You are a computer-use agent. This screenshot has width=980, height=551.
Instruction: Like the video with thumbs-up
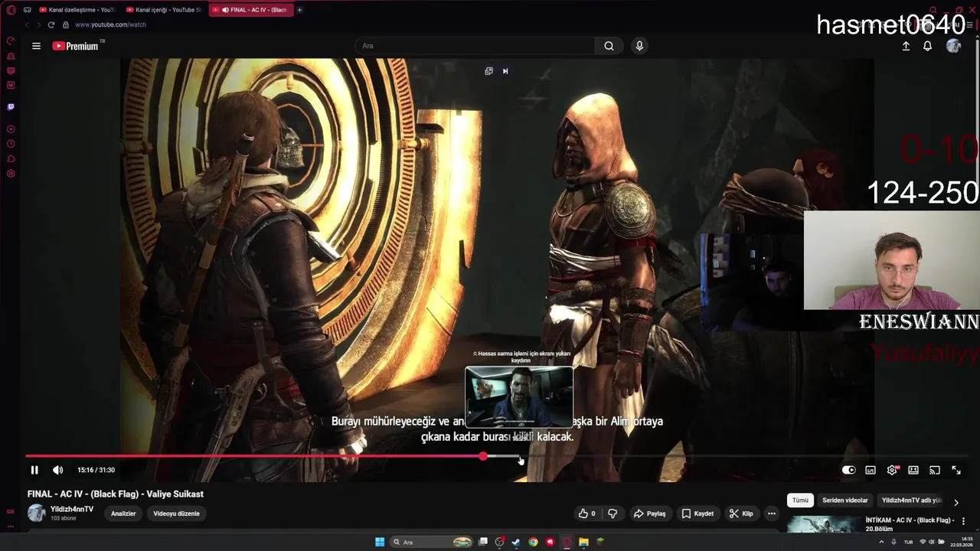(x=587, y=514)
